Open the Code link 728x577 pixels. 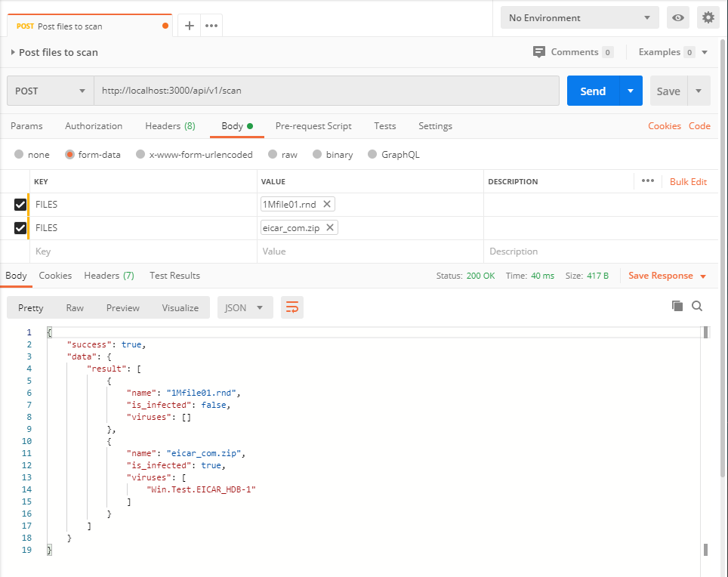pos(699,126)
